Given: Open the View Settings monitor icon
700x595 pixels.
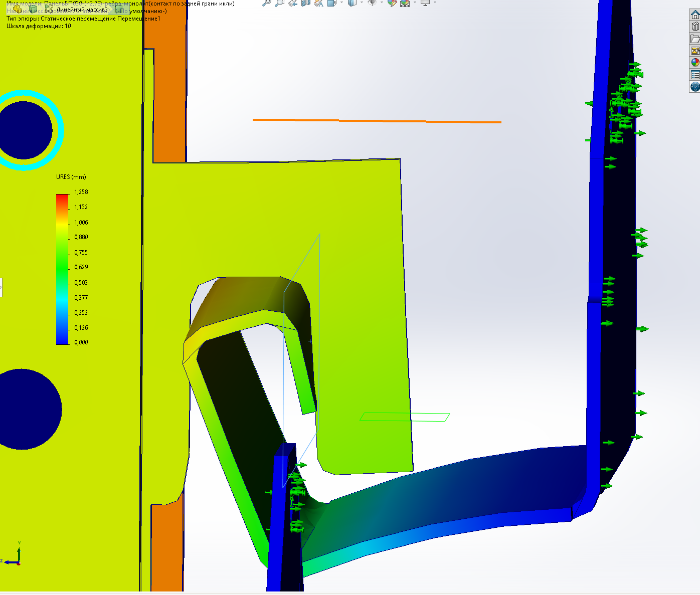Looking at the screenshot, I should pos(425,3).
